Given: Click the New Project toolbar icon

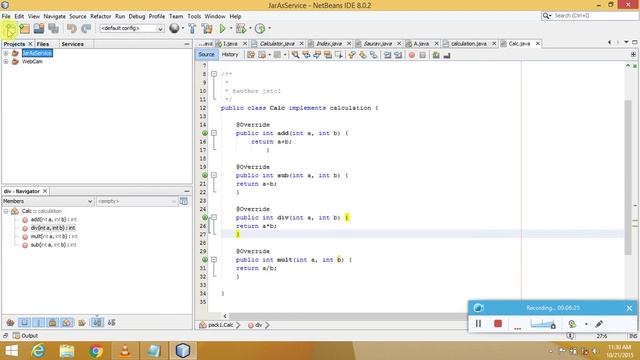Looking at the screenshot, I should [x=24, y=28].
